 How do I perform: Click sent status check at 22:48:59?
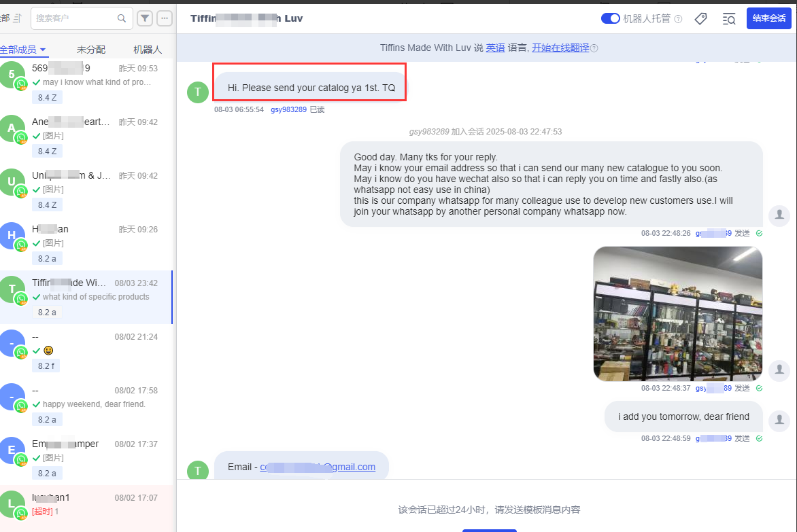tap(759, 439)
